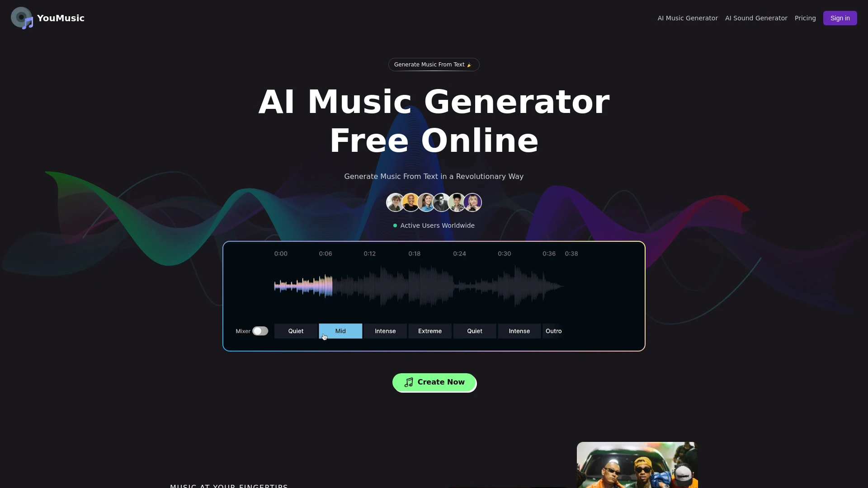Select the Outro segment marker
868x488 pixels.
[x=553, y=331]
